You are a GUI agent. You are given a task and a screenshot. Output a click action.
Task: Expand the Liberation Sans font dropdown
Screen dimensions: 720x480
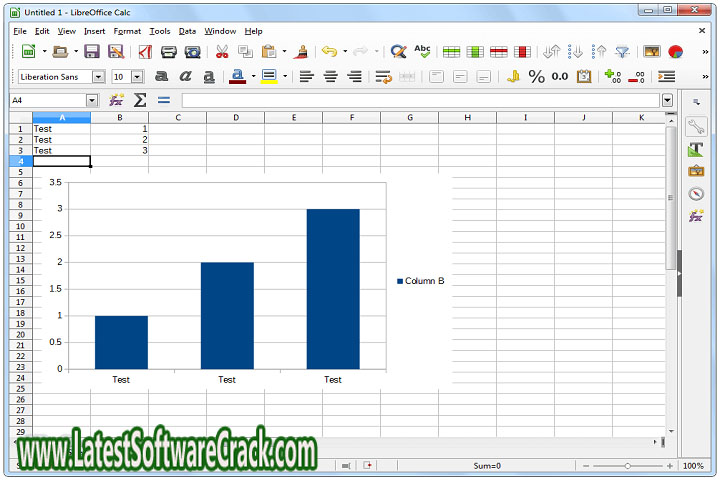[98, 76]
